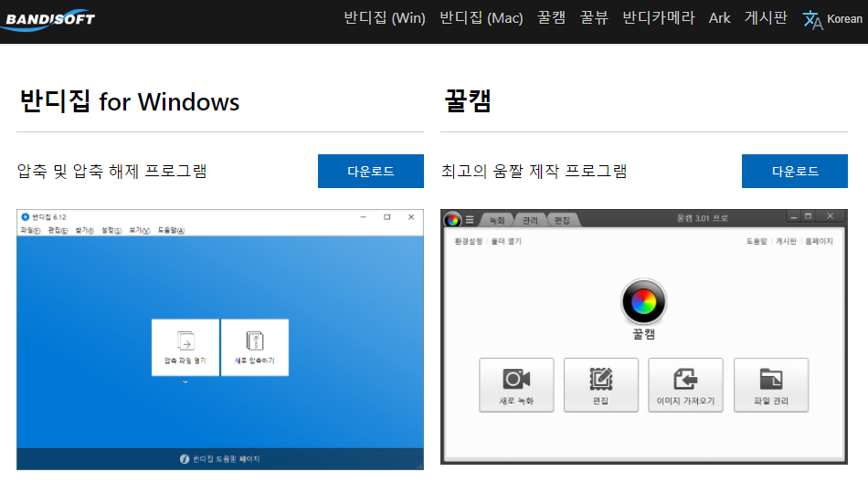Viewport: 868px width, 493px height.
Task: Click 이미지 가져오기 import button
Action: coord(685,385)
